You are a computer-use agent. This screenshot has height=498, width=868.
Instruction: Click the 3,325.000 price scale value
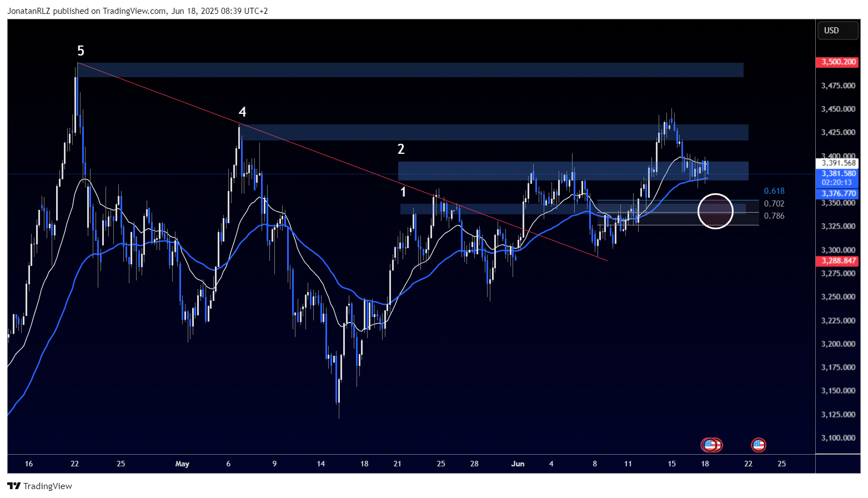pos(838,226)
